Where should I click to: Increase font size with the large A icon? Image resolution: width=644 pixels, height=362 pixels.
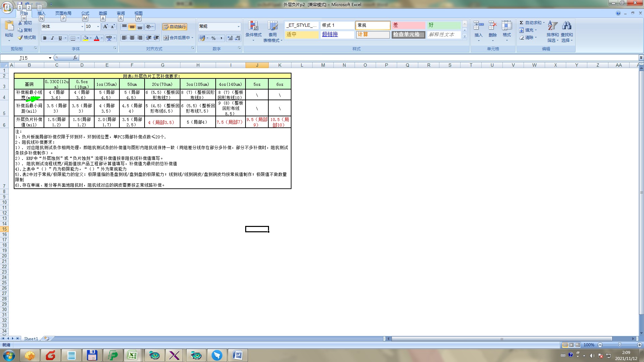click(105, 26)
